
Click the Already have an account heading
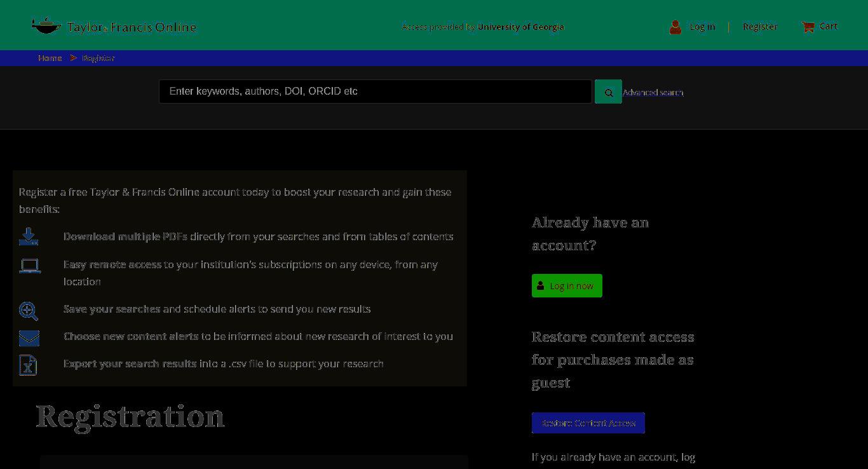point(590,234)
